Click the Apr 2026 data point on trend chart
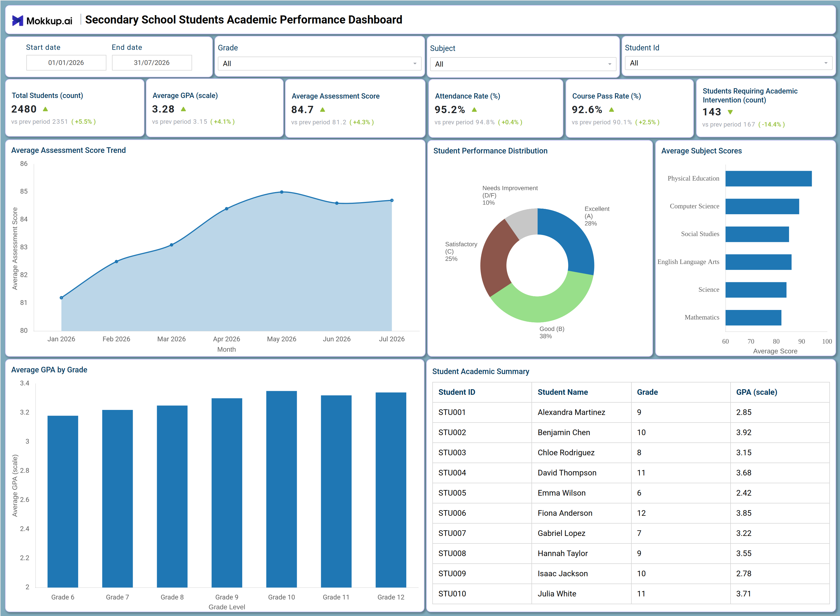This screenshot has height=616, width=840. [227, 209]
